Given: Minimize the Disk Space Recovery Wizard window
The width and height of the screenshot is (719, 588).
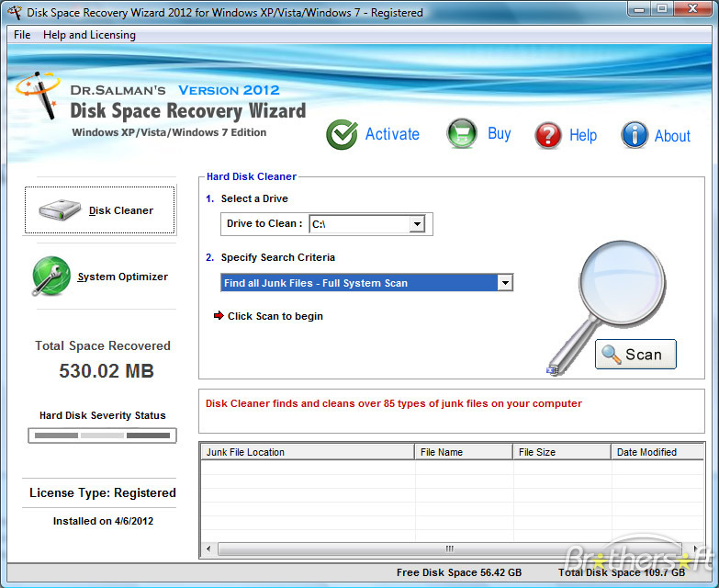Looking at the screenshot, I should (x=640, y=9).
